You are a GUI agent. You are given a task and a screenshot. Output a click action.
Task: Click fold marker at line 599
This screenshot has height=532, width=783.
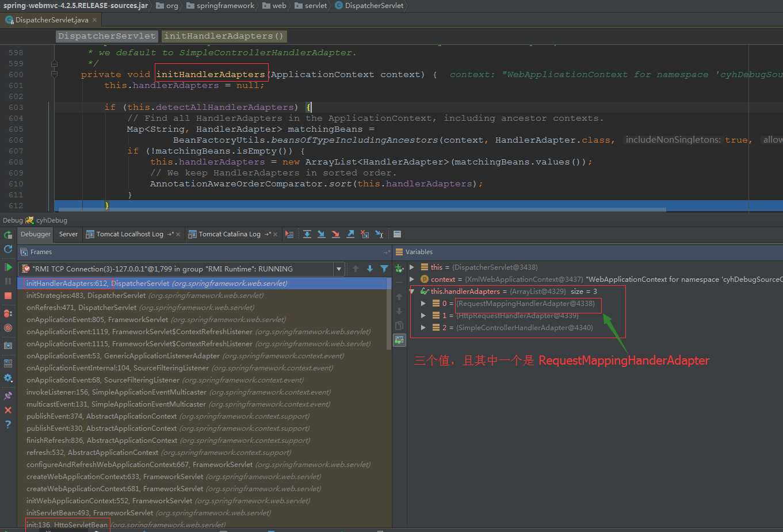coord(54,63)
